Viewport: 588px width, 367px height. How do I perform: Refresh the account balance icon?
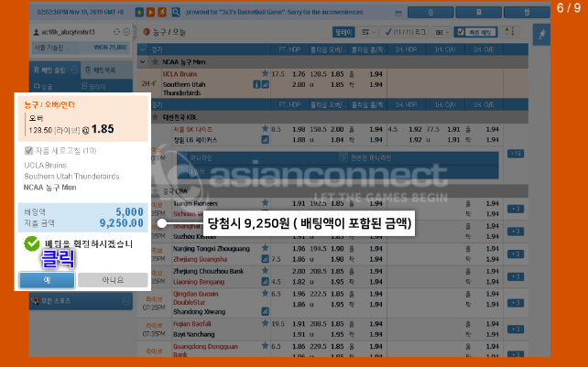(x=116, y=32)
